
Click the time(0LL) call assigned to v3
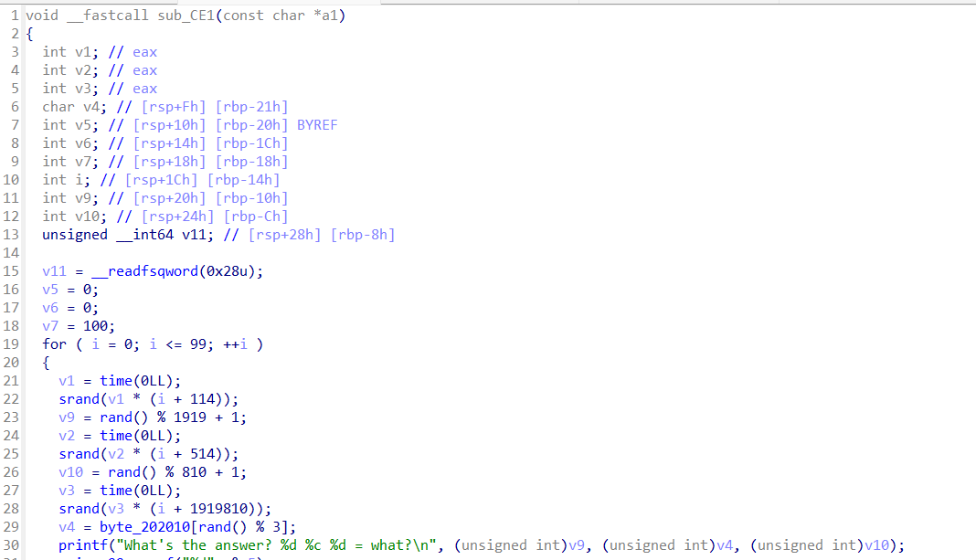(140, 491)
